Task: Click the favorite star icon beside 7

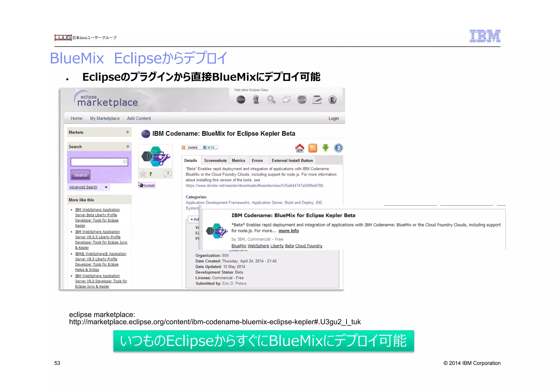Action: [143, 174]
